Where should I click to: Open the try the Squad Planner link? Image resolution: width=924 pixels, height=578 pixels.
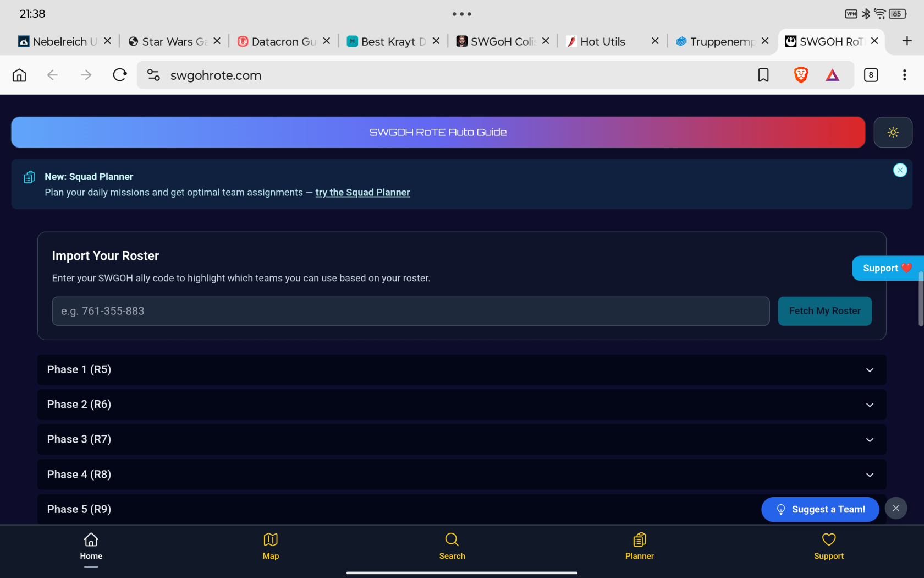[362, 192]
